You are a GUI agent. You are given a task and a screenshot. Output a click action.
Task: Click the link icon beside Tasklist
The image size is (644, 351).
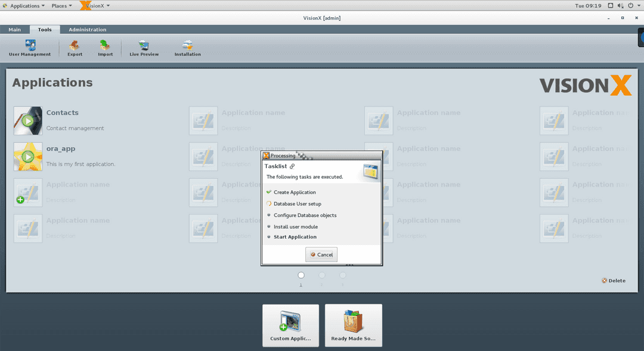[x=292, y=166]
